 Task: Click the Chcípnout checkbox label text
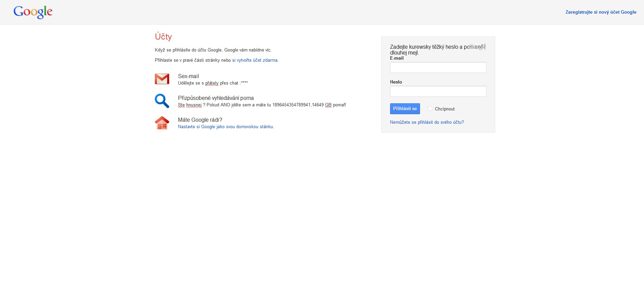445,109
